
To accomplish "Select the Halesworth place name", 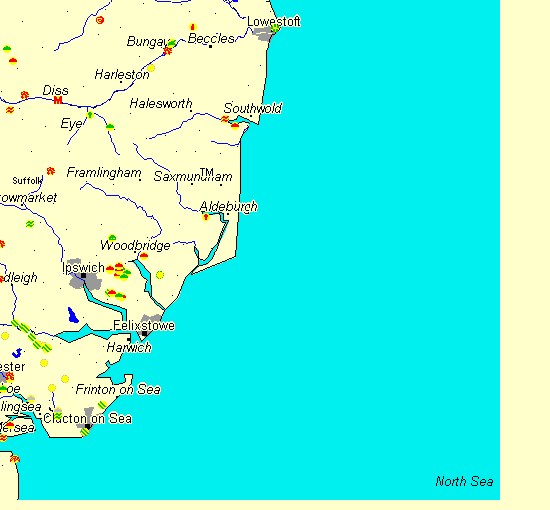I will (161, 103).
